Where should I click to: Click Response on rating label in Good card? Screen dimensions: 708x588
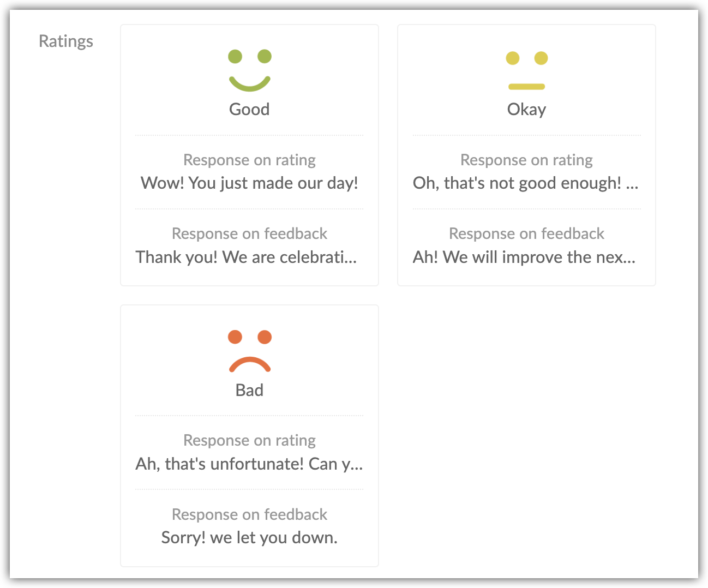(x=249, y=160)
